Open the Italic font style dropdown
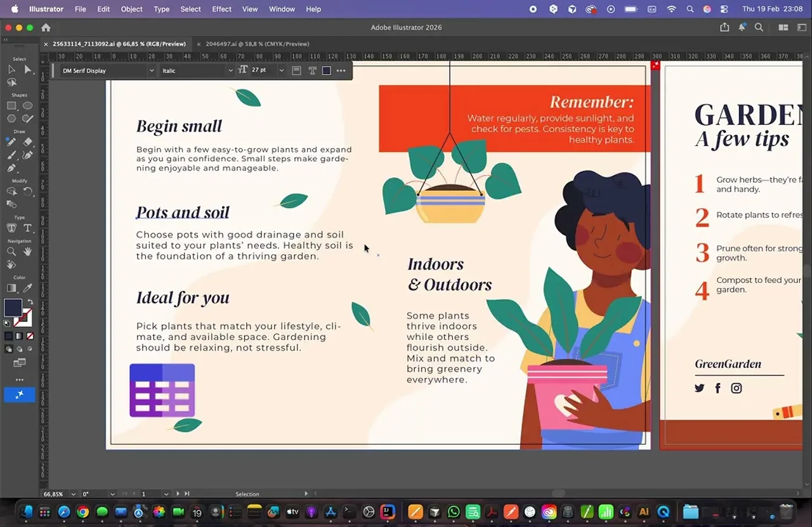 pos(230,70)
